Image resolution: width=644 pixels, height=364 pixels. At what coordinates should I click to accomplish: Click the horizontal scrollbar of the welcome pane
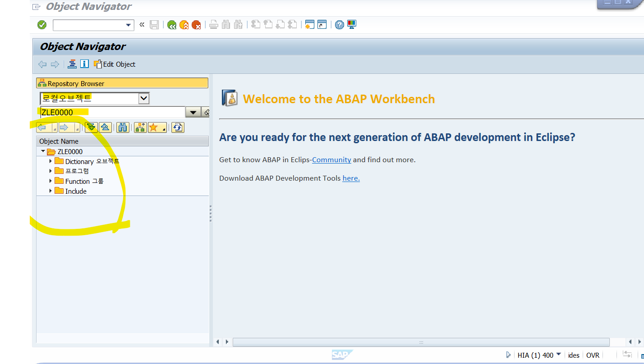pyautogui.click(x=421, y=342)
